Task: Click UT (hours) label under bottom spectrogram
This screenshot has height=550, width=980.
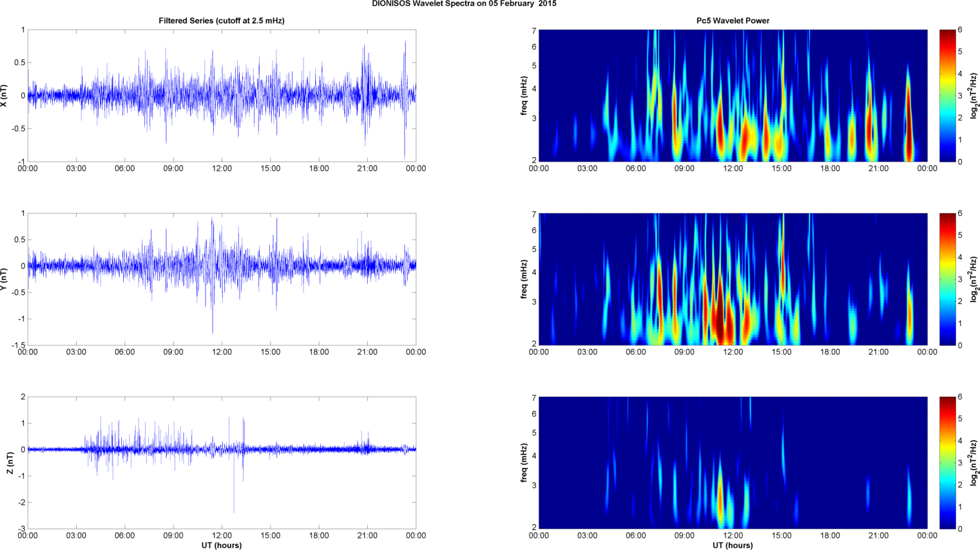Action: tap(733, 545)
